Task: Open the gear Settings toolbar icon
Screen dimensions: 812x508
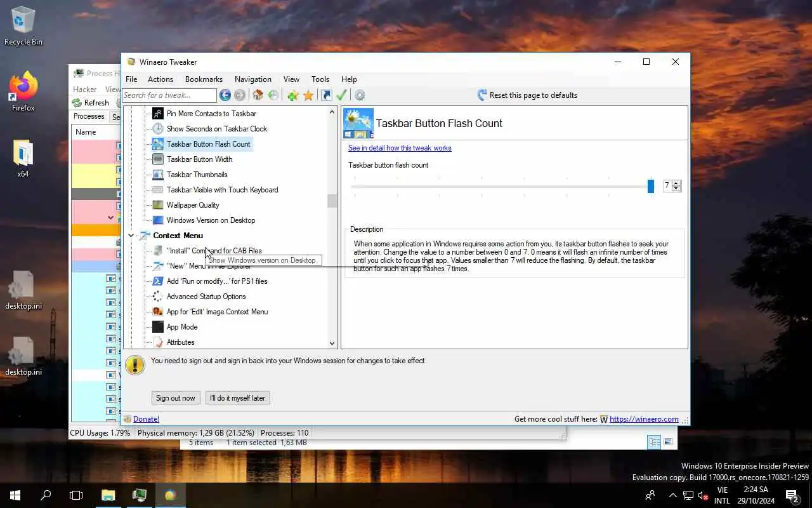Action: click(360, 95)
